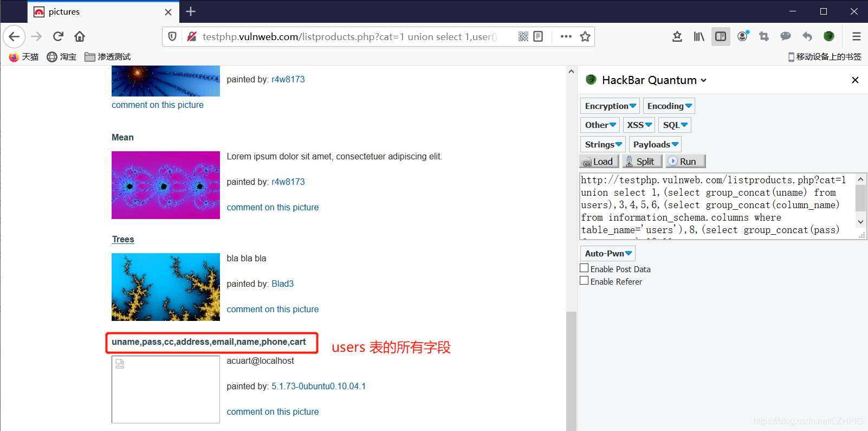Open the Blad3 artist link
The height and width of the screenshot is (431, 868).
[283, 284]
